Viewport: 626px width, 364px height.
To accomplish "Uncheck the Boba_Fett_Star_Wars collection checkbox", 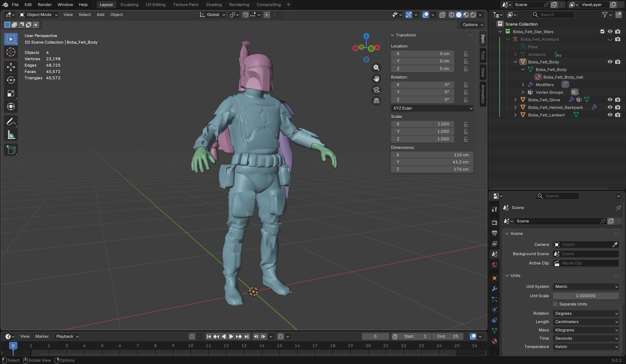I will pyautogui.click(x=602, y=31).
